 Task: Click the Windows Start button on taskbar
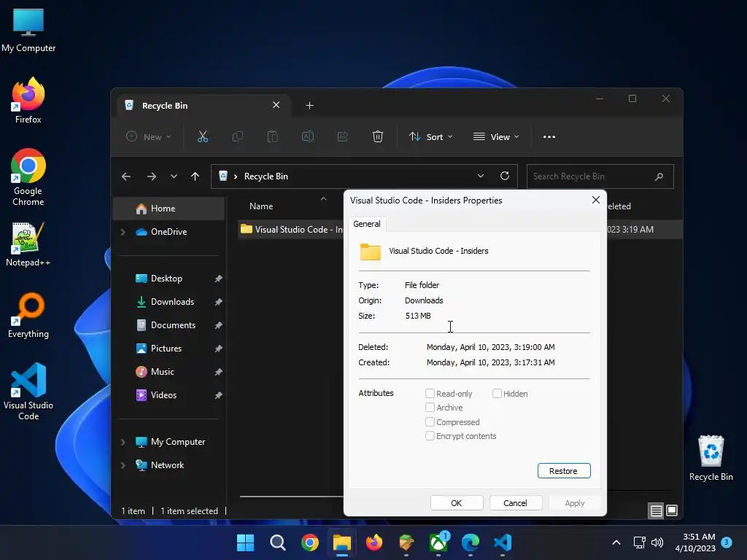245,542
